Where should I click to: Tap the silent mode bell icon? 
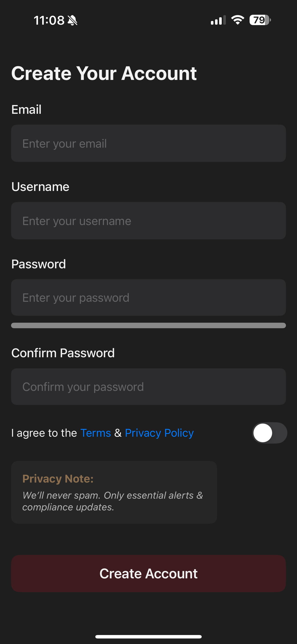click(x=73, y=20)
